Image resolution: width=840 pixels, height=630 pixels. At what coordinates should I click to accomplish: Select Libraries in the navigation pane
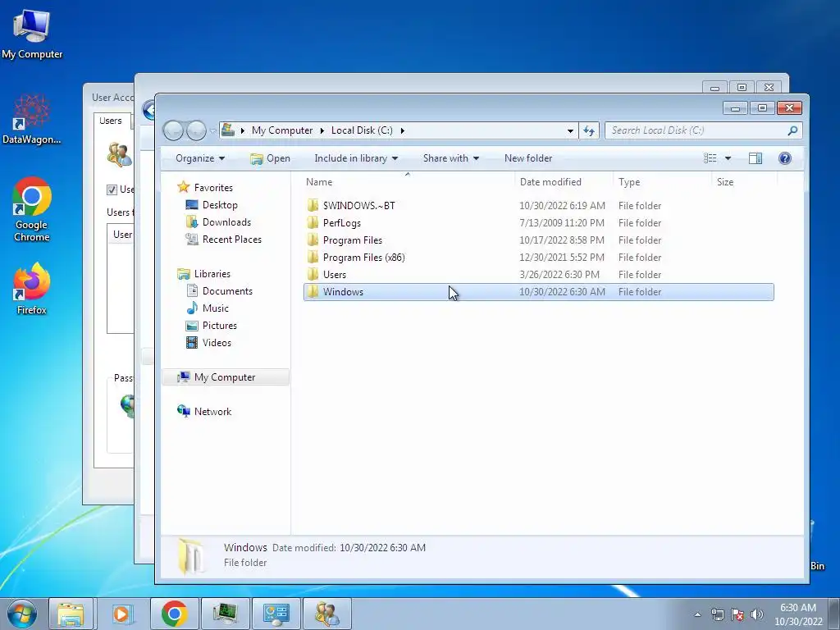212,274
